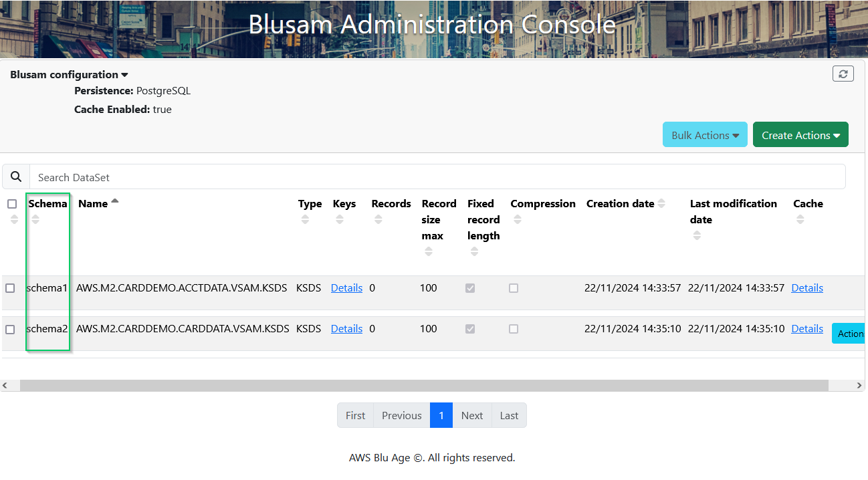
Task: Select the CARDDATA dataset row checkbox
Action: click(x=11, y=328)
